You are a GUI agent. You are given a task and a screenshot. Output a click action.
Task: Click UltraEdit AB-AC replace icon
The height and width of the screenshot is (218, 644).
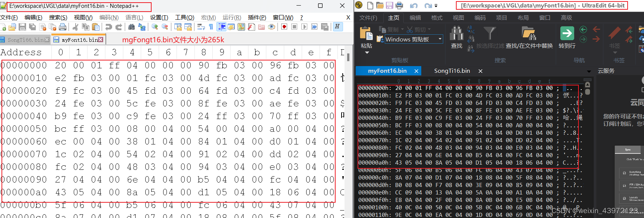click(471, 29)
